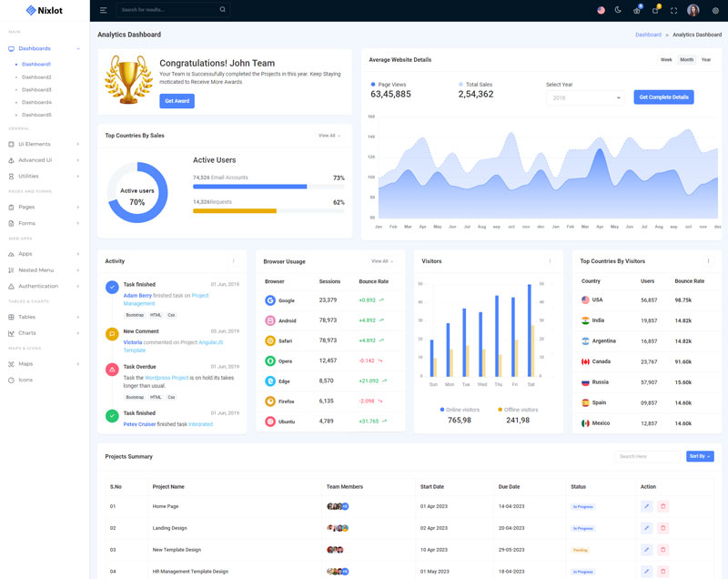
Task: Switch chart range to Week
Action: point(666,59)
